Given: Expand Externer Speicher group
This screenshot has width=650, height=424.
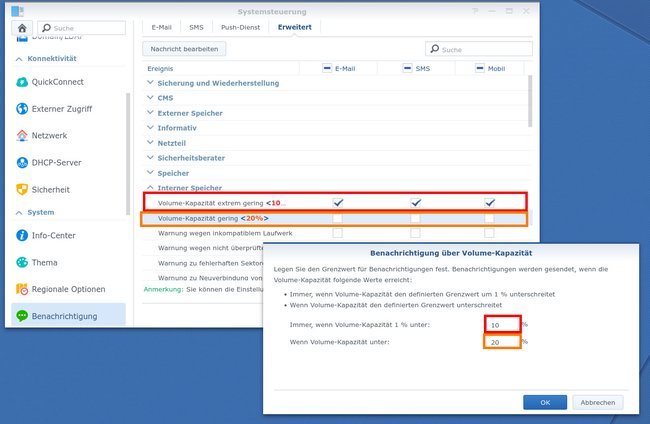Looking at the screenshot, I should [x=150, y=112].
